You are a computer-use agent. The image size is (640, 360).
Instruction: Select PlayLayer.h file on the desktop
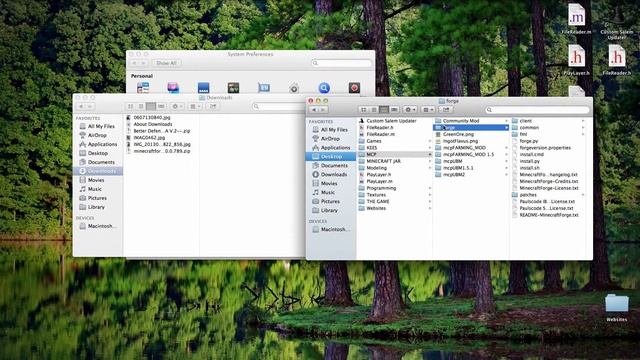tap(576, 60)
